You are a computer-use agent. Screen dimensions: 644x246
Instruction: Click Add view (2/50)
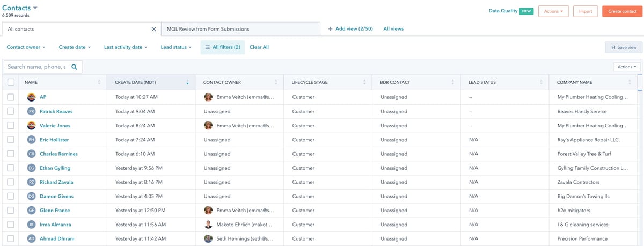[x=350, y=29]
